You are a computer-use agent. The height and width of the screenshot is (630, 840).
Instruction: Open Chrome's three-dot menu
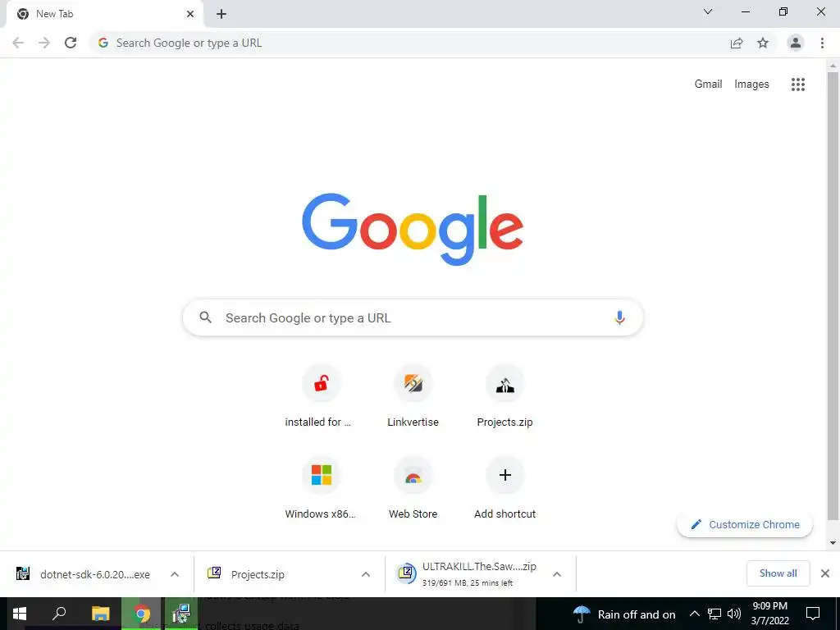point(822,43)
